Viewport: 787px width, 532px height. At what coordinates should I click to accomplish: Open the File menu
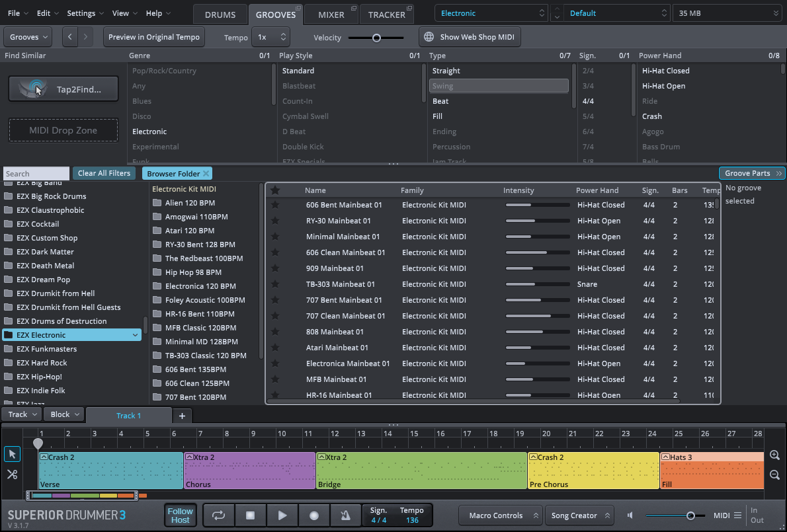point(18,13)
